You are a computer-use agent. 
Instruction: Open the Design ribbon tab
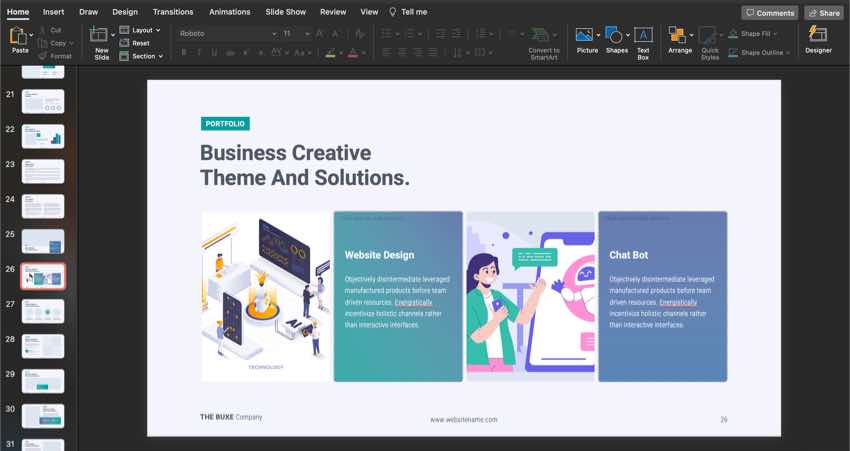click(125, 11)
